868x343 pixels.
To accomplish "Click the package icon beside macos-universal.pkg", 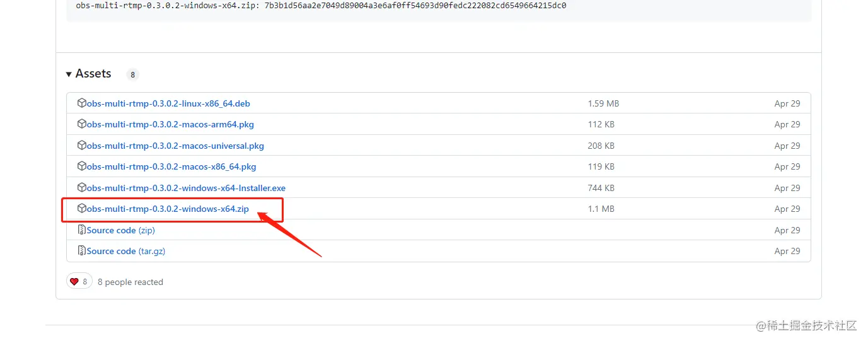I will pos(81,145).
